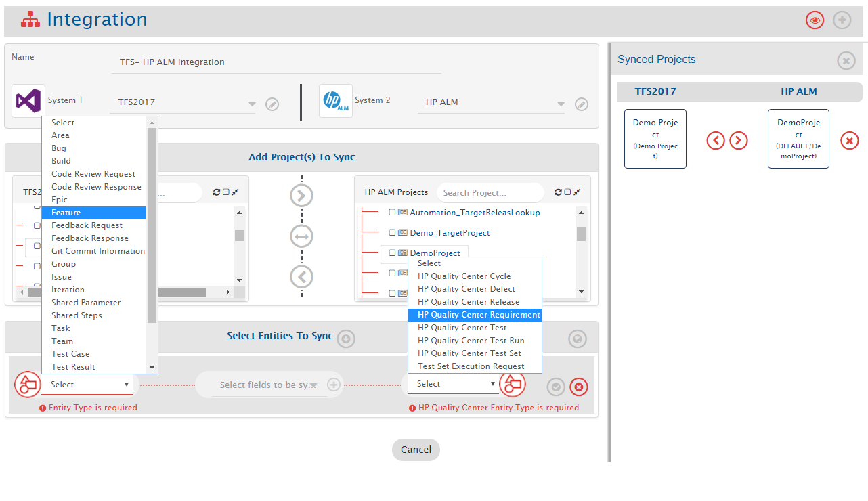
Task: Check the Demo_TargetProject checkbox
Action: pyautogui.click(x=392, y=233)
